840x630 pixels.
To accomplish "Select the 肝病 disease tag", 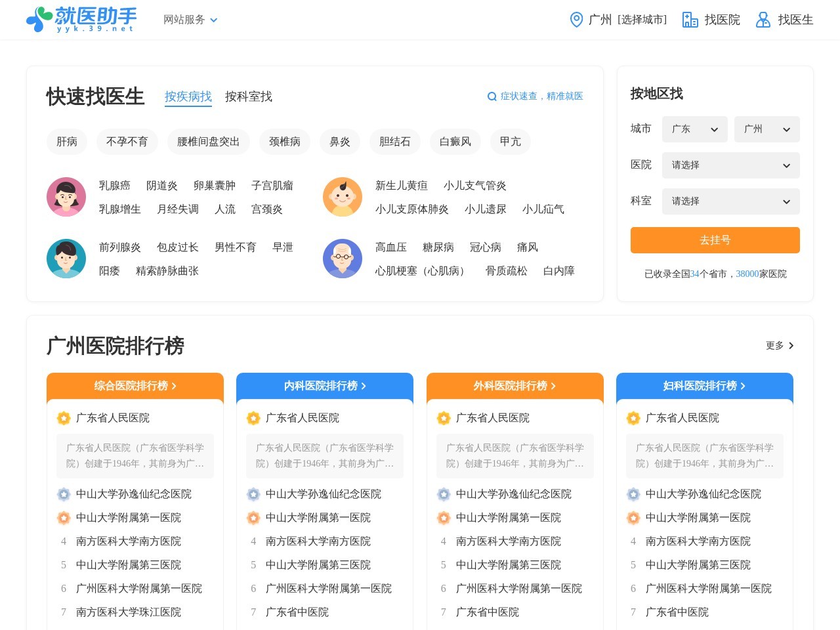I will 66,142.
